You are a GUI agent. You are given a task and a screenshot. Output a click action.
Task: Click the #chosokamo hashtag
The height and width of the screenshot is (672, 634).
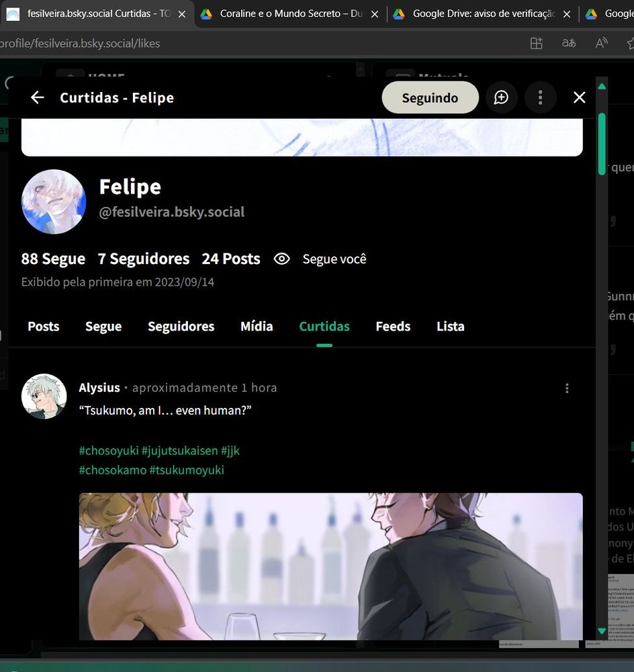point(113,470)
